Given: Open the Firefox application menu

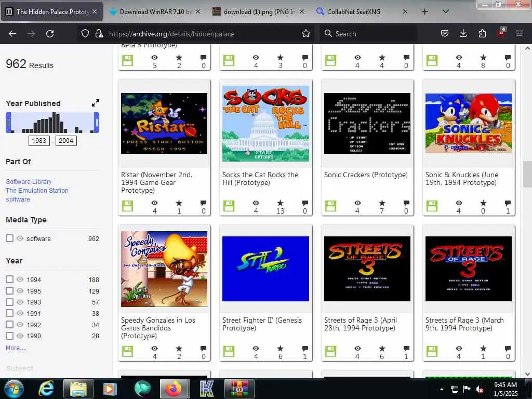Looking at the screenshot, I should [x=520, y=33].
